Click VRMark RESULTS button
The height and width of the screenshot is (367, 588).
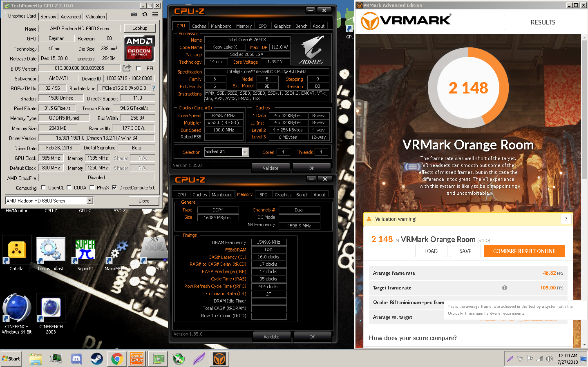pos(543,22)
